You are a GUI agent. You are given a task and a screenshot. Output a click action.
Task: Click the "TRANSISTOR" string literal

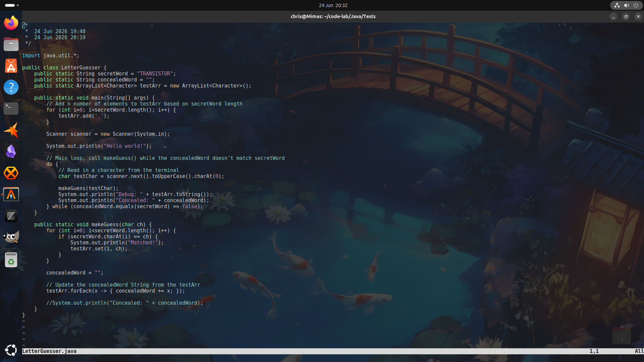(155, 74)
